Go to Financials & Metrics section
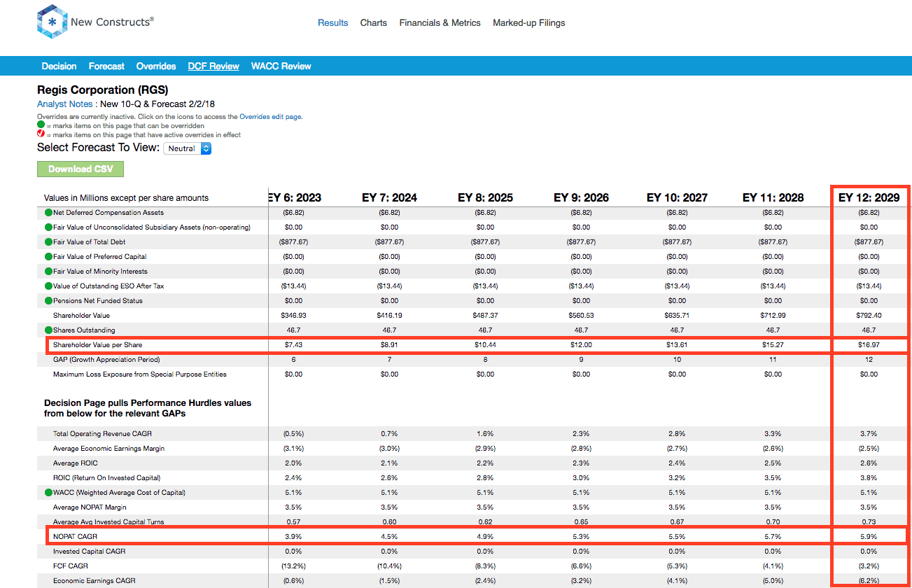The width and height of the screenshot is (912, 588). click(x=440, y=23)
